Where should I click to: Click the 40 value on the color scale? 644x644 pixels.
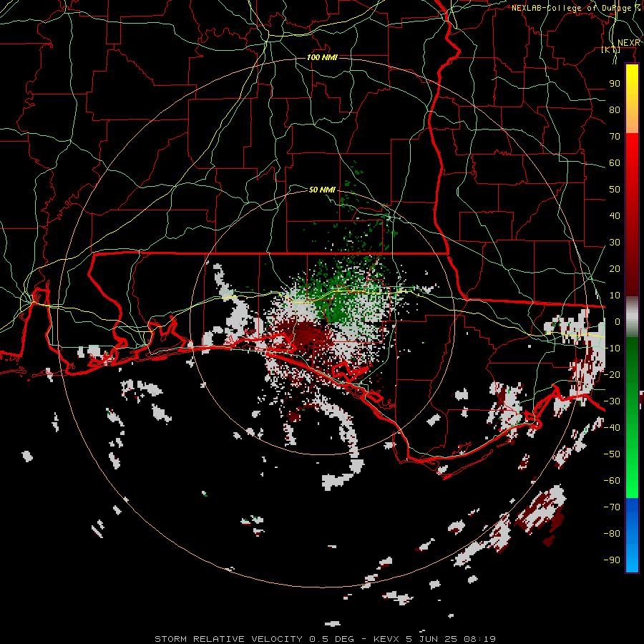pos(615,215)
